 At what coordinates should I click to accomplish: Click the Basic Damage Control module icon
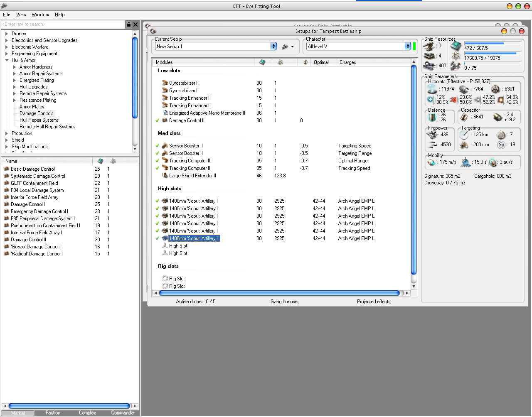click(6, 169)
